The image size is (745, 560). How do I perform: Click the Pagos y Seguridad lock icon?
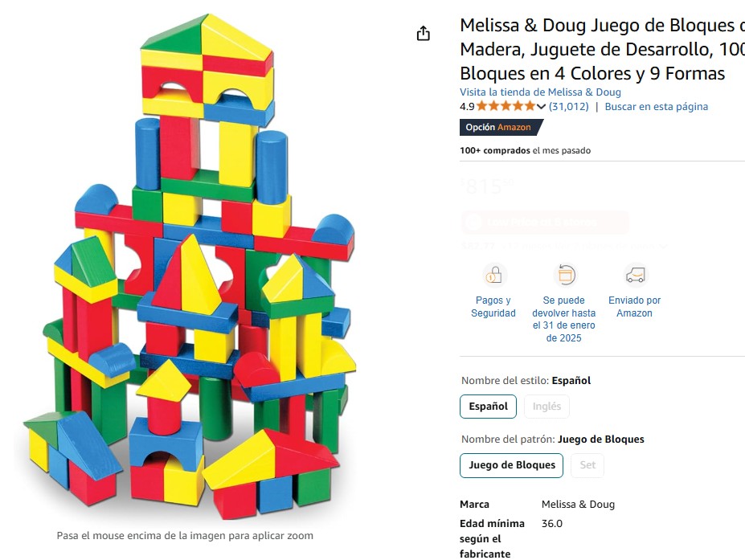click(x=493, y=275)
